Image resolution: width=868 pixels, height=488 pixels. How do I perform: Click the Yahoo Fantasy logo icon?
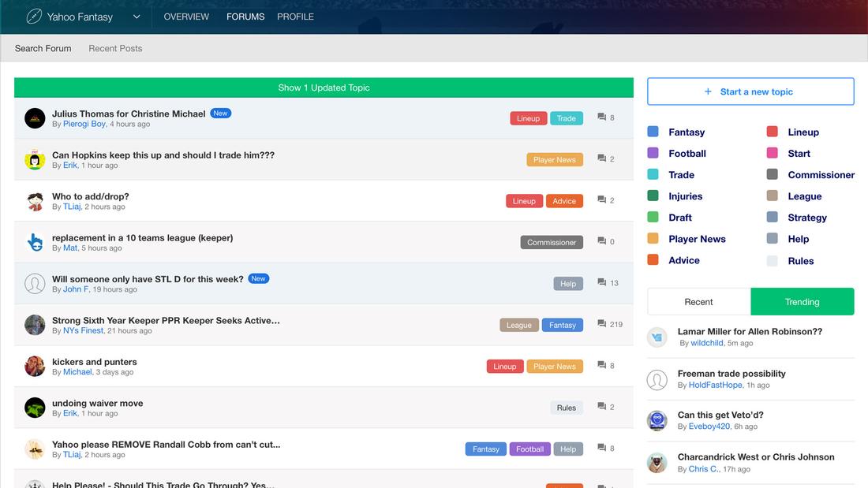pos(32,16)
